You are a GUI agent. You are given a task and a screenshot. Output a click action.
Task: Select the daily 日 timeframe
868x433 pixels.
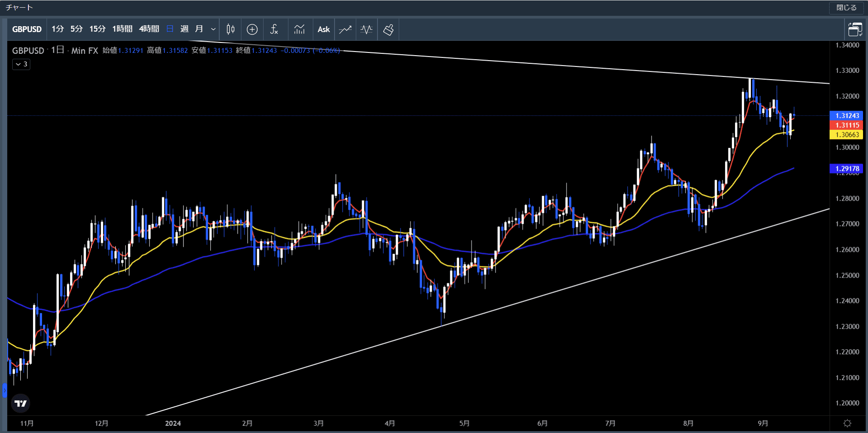[170, 29]
